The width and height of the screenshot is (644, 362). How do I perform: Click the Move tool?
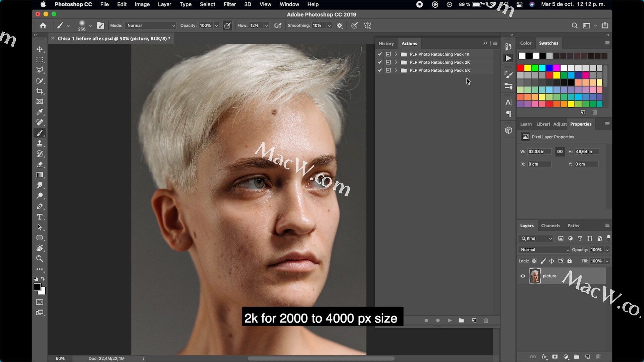tap(40, 49)
